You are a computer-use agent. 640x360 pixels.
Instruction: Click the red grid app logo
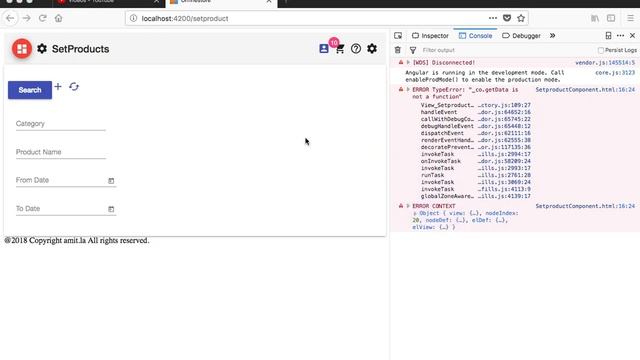pos(22,49)
